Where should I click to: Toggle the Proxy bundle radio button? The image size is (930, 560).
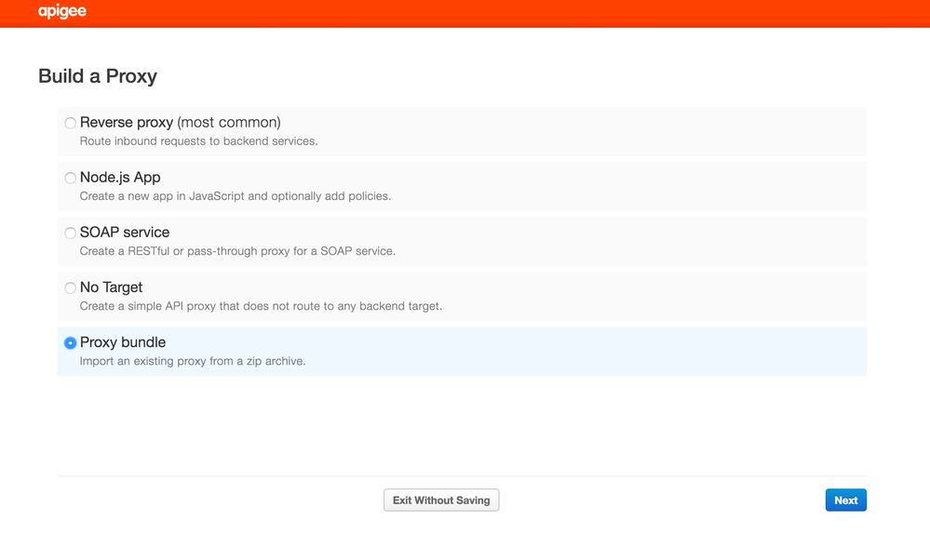(x=70, y=343)
